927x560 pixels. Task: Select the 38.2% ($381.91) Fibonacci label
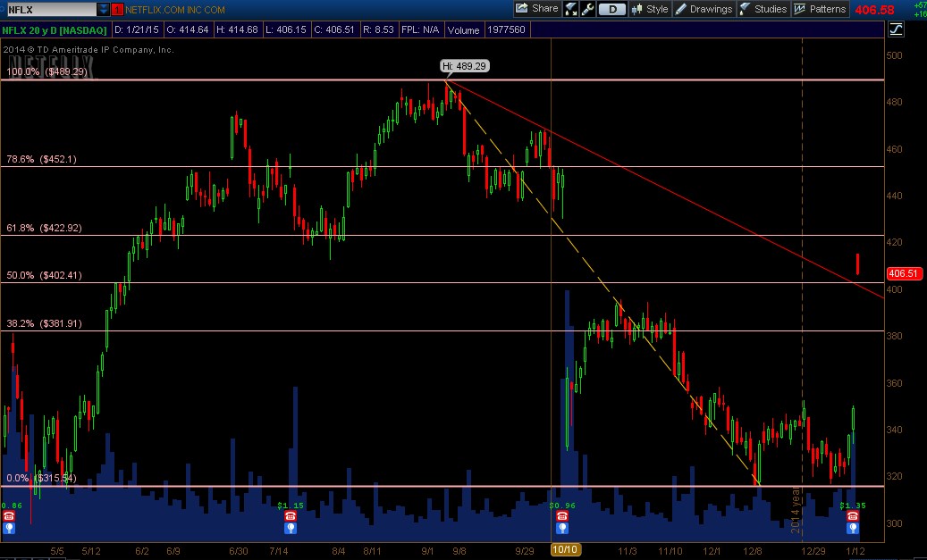(x=44, y=323)
